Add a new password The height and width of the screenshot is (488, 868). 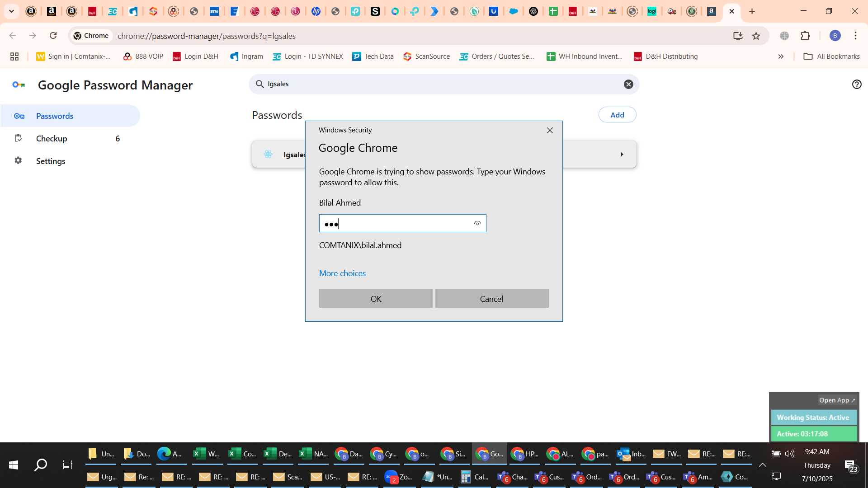(617, 115)
